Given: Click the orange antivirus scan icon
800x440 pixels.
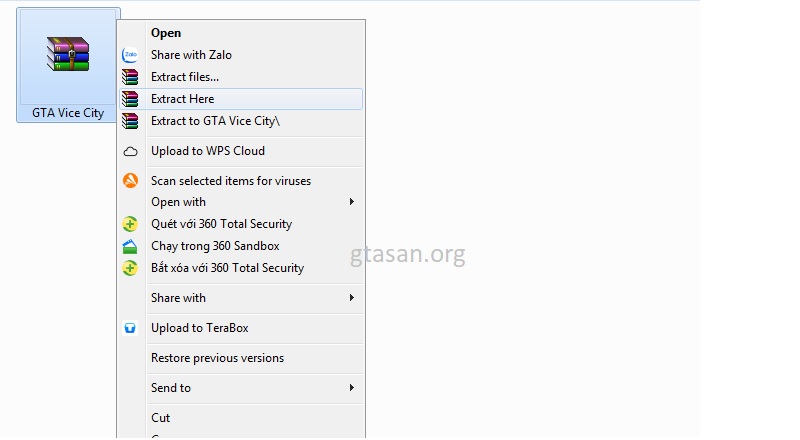Looking at the screenshot, I should [130, 181].
